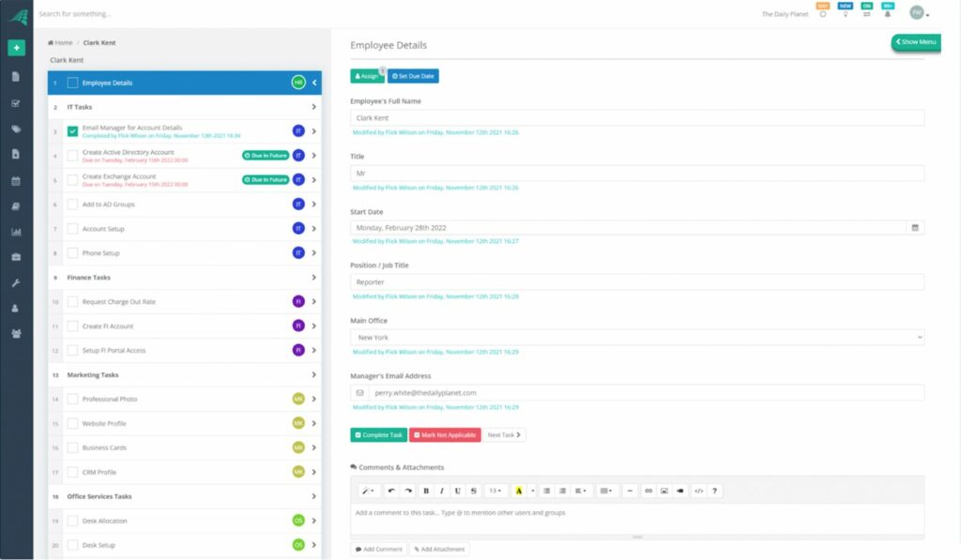Click the lightbulb icon marked NEW
The height and width of the screenshot is (560, 961).
click(x=846, y=14)
